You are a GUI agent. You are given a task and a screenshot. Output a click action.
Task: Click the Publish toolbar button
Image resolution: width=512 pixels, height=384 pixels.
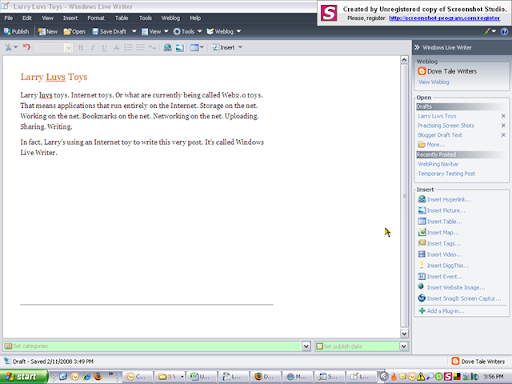point(16,31)
